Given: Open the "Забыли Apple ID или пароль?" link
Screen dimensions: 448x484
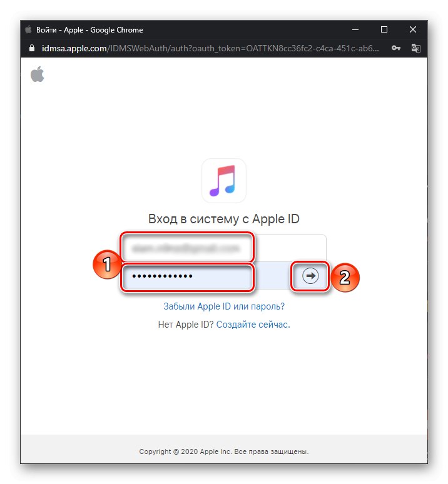Looking at the screenshot, I should [224, 306].
